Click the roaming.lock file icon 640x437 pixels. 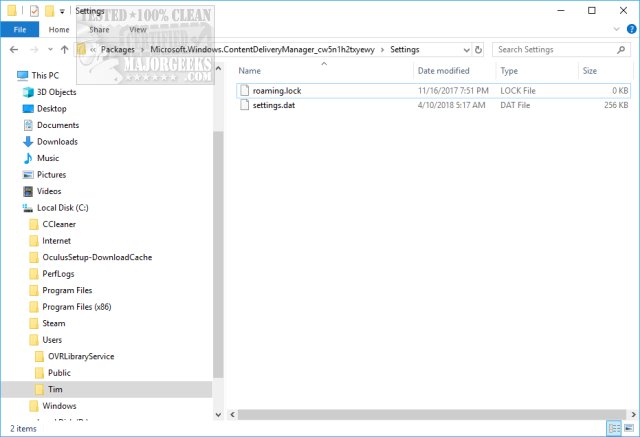click(244, 90)
